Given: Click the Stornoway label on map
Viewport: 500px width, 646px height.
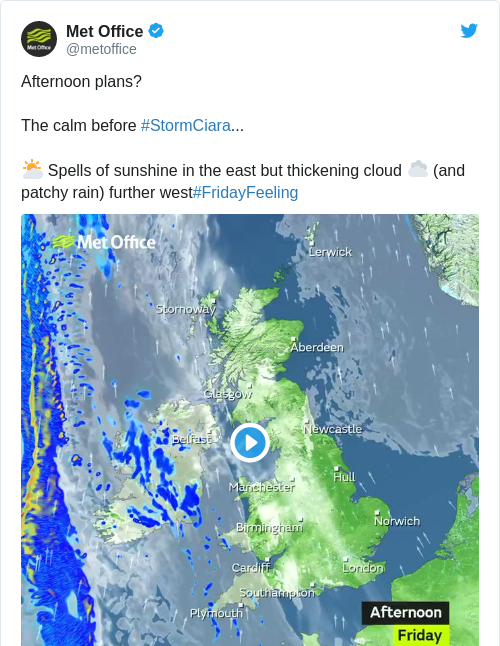Looking at the screenshot, I should 186,309.
